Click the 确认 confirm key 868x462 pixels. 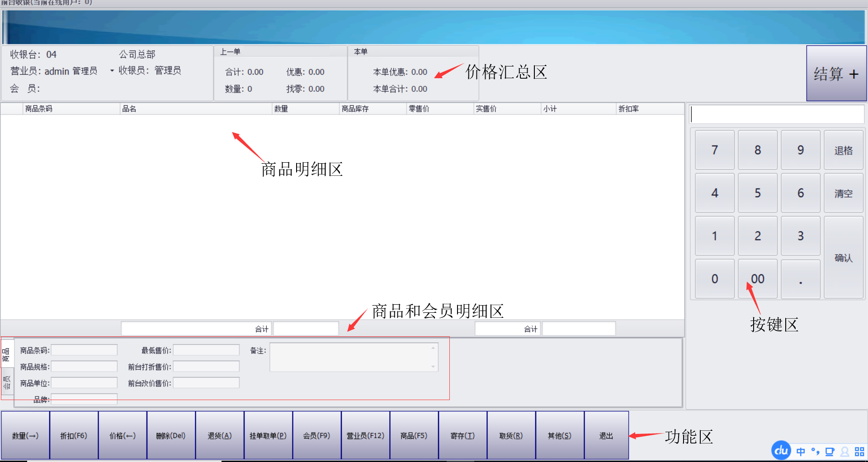pyautogui.click(x=844, y=258)
